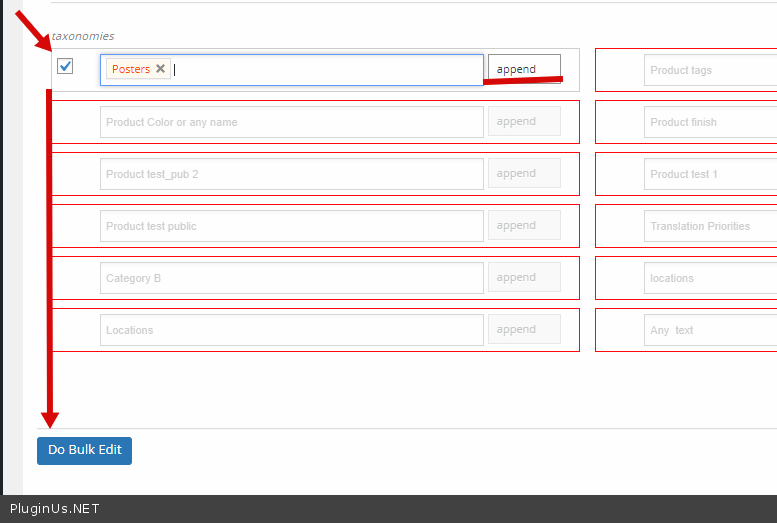Open append dropdown beside Locations field
The height and width of the screenshot is (523, 777).
tap(524, 330)
